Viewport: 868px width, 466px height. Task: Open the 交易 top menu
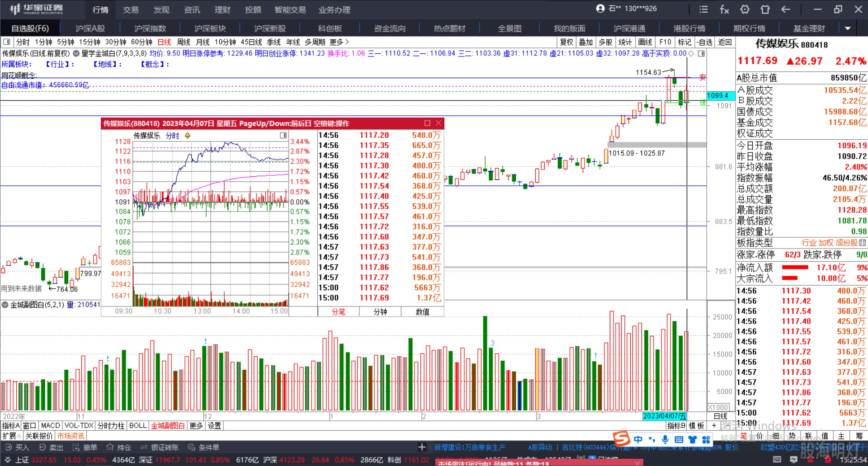click(x=131, y=9)
